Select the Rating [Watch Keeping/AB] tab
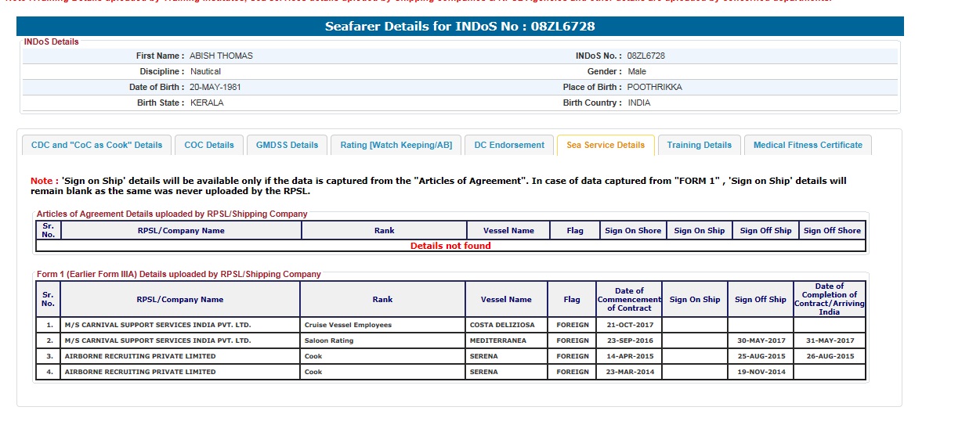 click(396, 145)
